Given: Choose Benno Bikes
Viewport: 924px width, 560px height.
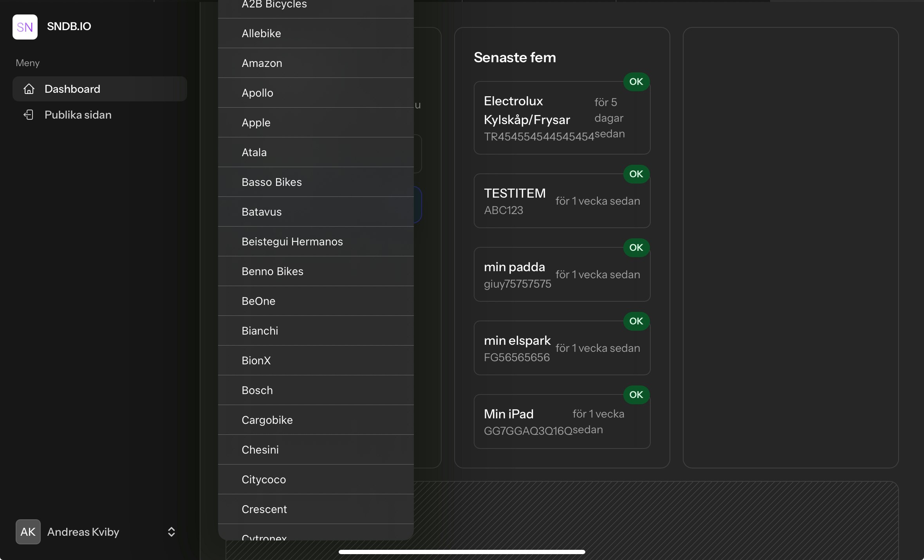Looking at the screenshot, I should pyautogui.click(x=316, y=271).
